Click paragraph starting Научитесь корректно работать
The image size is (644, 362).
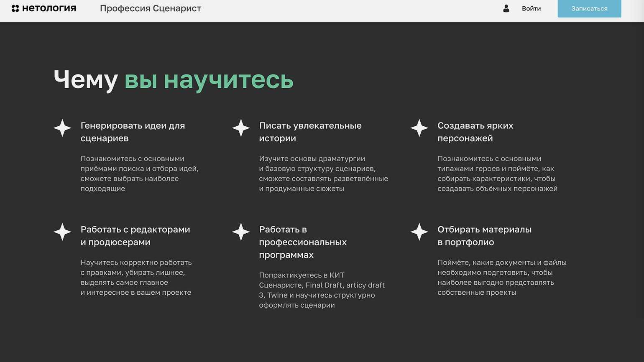coord(136,278)
